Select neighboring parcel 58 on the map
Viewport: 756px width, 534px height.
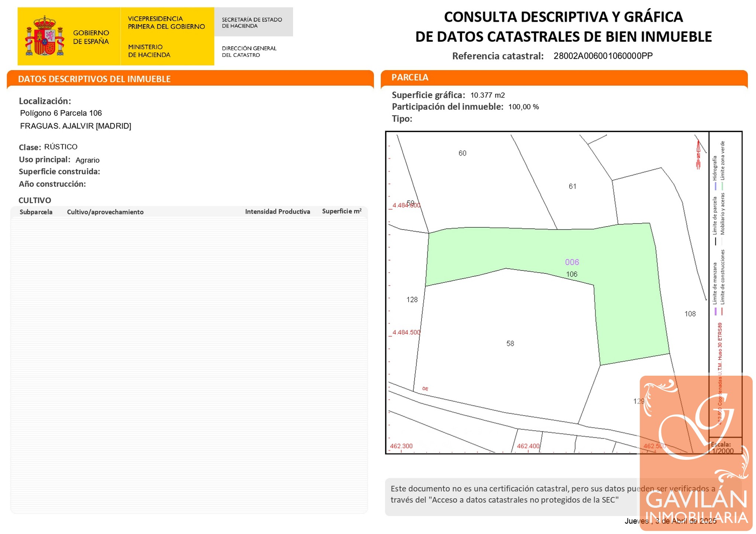click(510, 344)
